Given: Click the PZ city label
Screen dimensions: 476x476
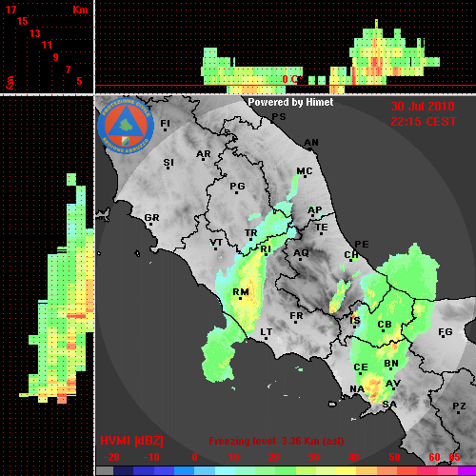Looking at the screenshot, I should 459,406.
